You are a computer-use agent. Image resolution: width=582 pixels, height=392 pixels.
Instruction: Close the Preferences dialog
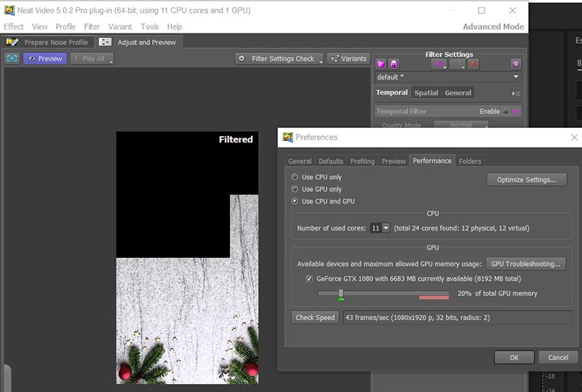tap(574, 137)
